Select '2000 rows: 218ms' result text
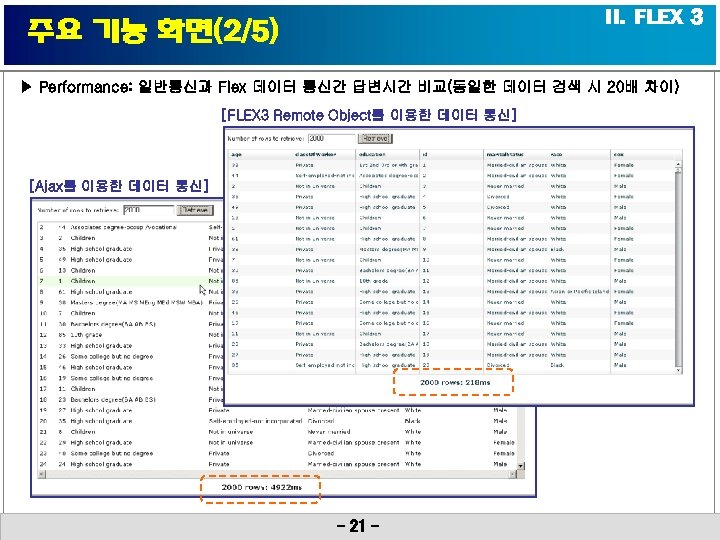Viewport: 720px width, 540px height. tap(455, 382)
